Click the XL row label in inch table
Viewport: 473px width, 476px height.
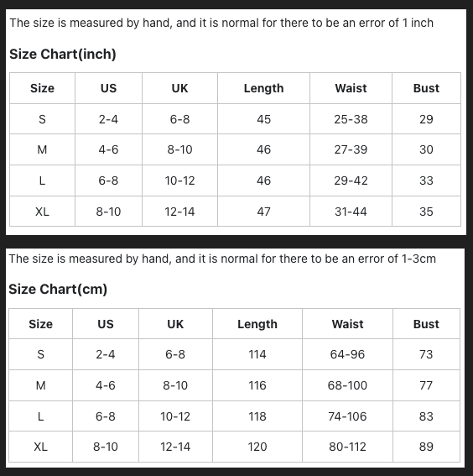coord(42,212)
